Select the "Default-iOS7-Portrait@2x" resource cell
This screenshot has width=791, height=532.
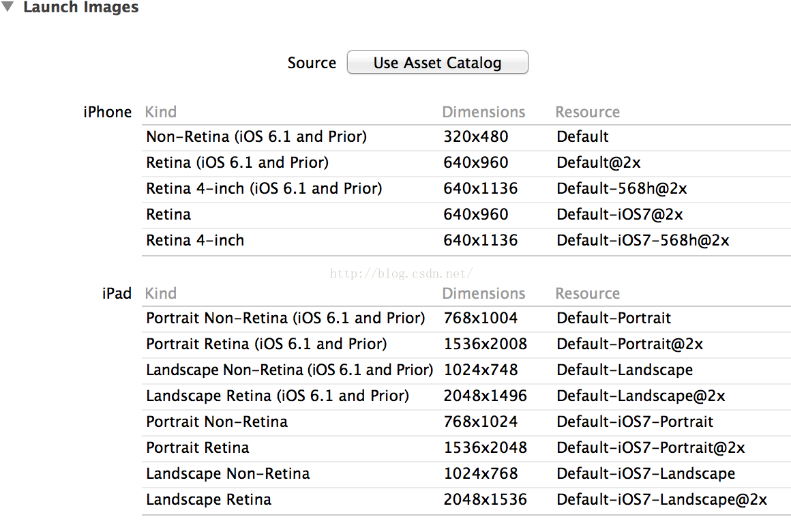coord(651,447)
